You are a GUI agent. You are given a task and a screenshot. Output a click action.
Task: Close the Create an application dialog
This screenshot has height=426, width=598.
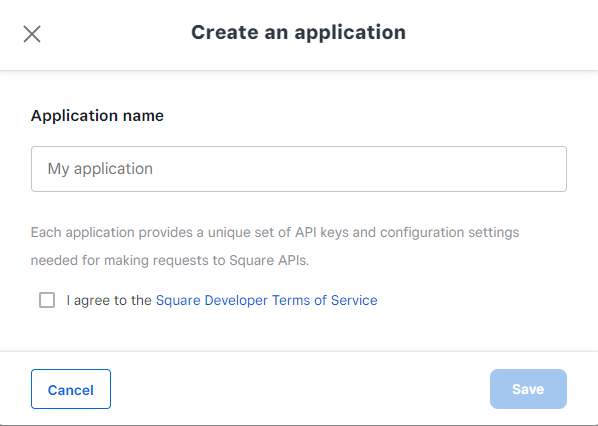click(32, 34)
